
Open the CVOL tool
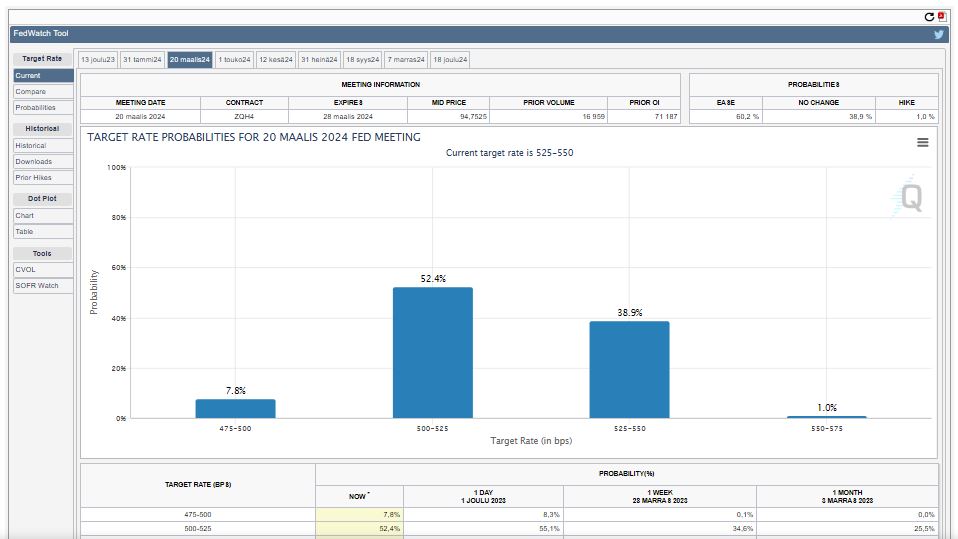(x=43, y=270)
